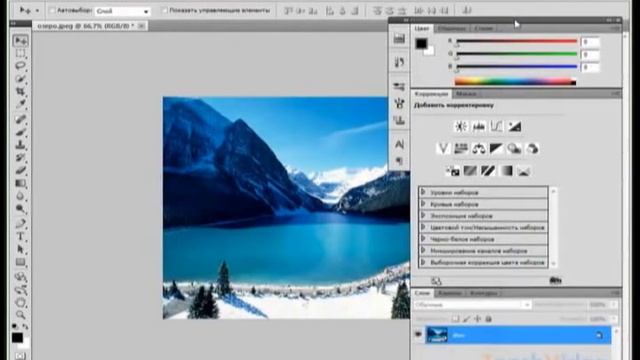Select the Move tool

[x=20, y=40]
